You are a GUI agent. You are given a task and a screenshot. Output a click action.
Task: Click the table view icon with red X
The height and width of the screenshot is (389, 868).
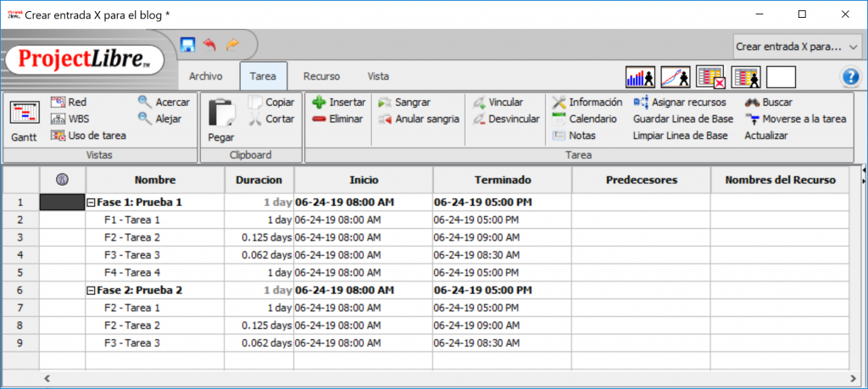pos(711,77)
